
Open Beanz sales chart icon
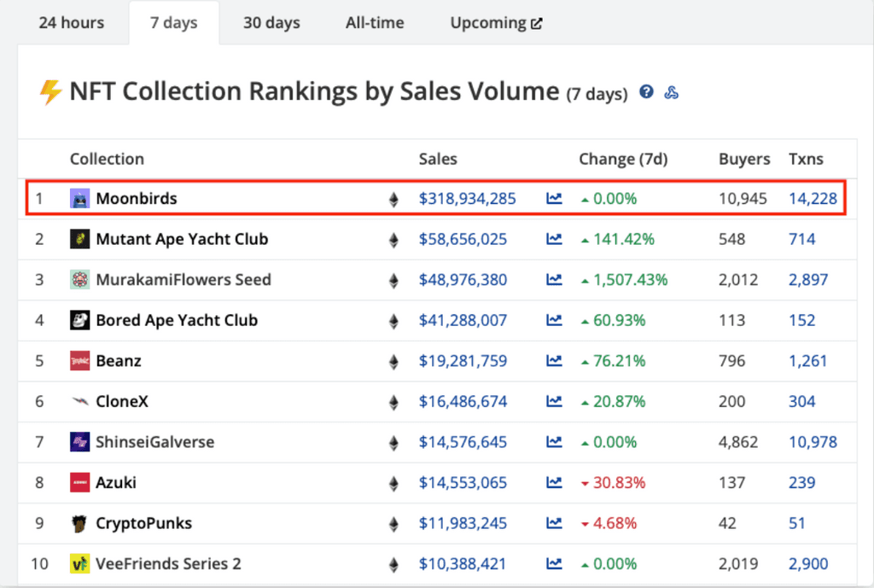(x=554, y=361)
